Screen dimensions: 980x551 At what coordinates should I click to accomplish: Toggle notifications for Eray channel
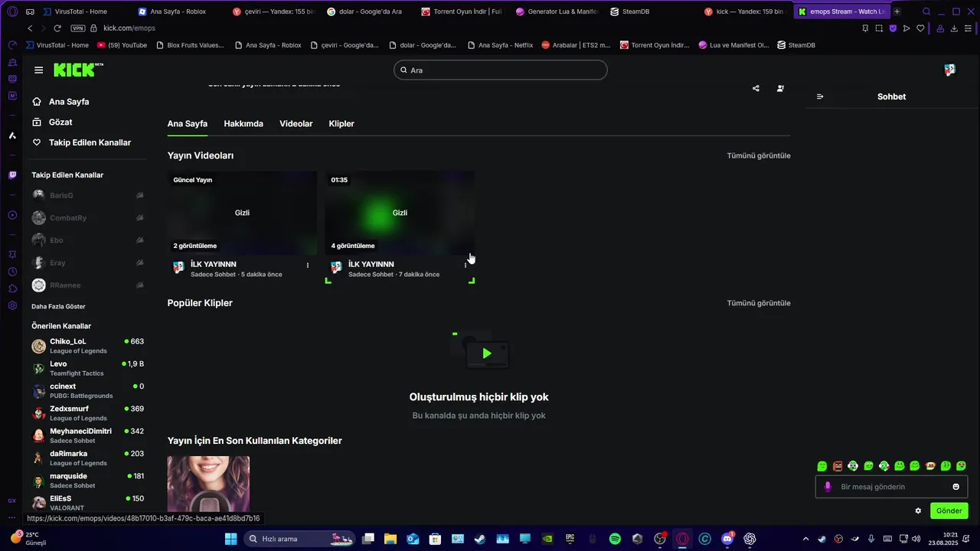pyautogui.click(x=139, y=263)
